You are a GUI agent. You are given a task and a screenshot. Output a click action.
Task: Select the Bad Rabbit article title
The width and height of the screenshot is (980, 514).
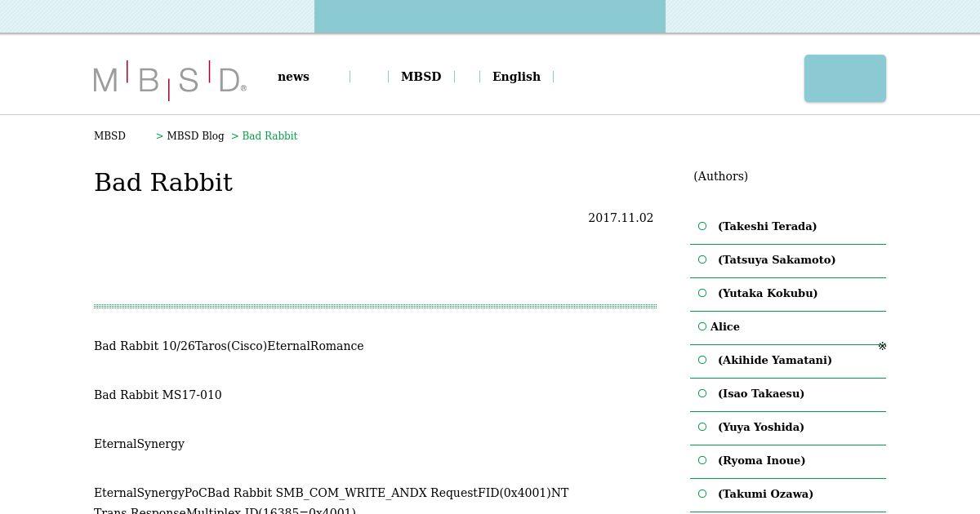tap(163, 183)
